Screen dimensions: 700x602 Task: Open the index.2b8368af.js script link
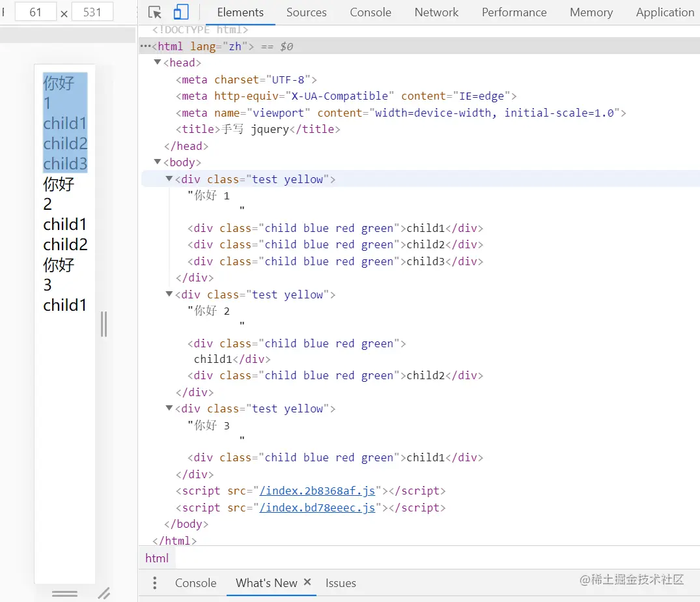click(x=317, y=491)
